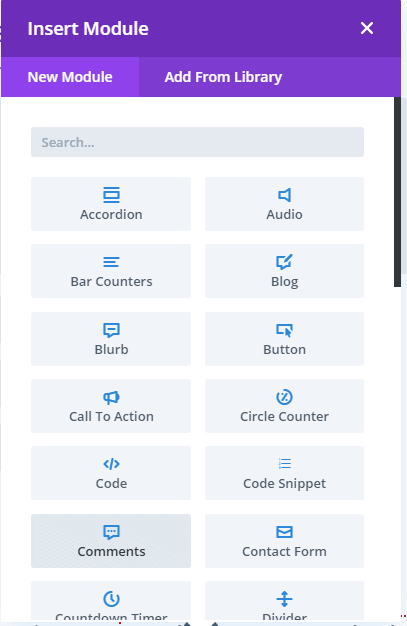Screen dimensions: 407x626
Task: Insert the Accordion module
Action: [x=111, y=204]
